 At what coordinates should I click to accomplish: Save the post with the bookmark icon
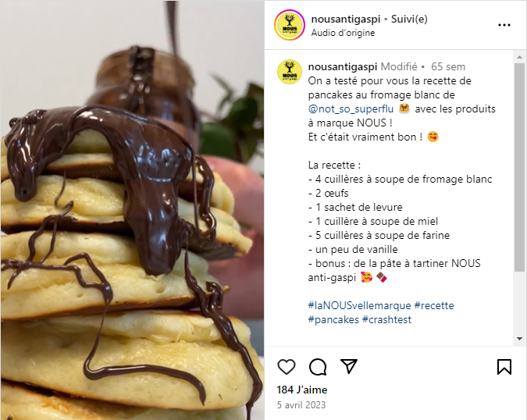pyautogui.click(x=504, y=367)
